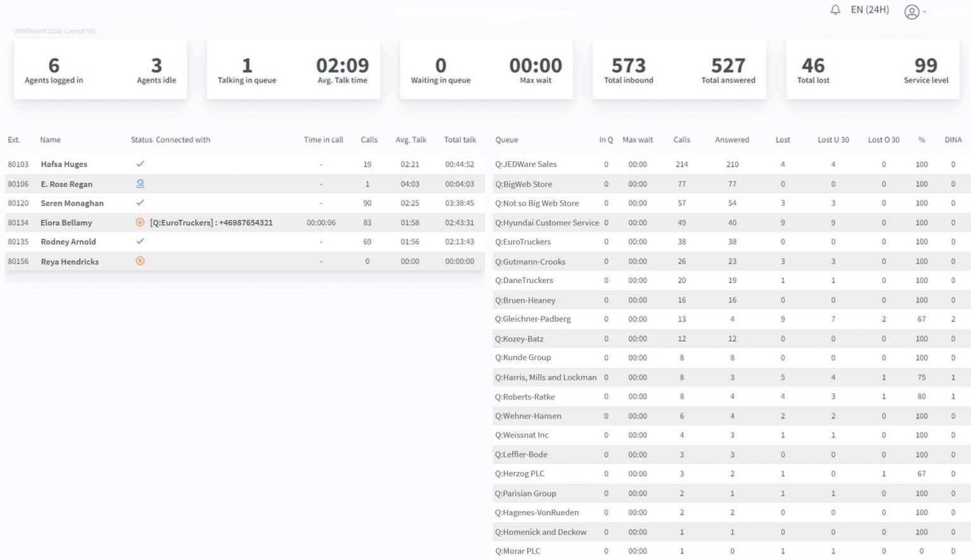971x560 pixels.
Task: Click the user account avatar icon
Action: point(911,12)
